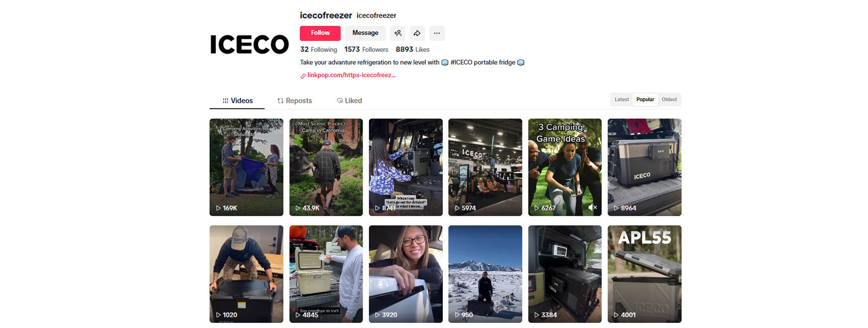Click the Message button
This screenshot has height=328, width=868.
(365, 33)
